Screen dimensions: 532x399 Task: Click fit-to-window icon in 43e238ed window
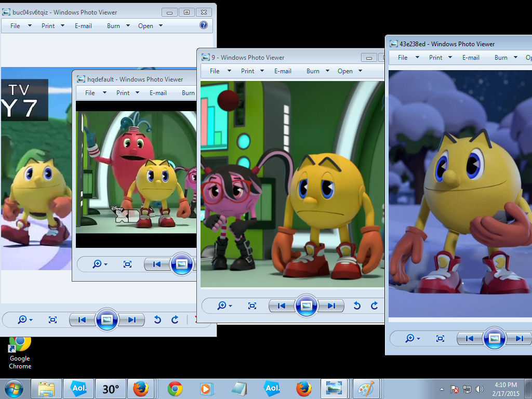point(441,338)
